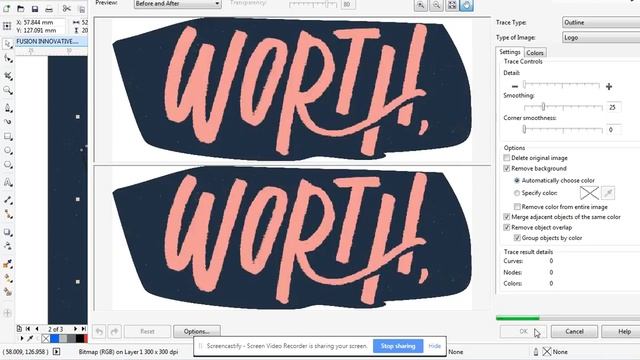Open the Preview mode dropdown
The height and width of the screenshot is (360, 640).
pyautogui.click(x=178, y=4)
